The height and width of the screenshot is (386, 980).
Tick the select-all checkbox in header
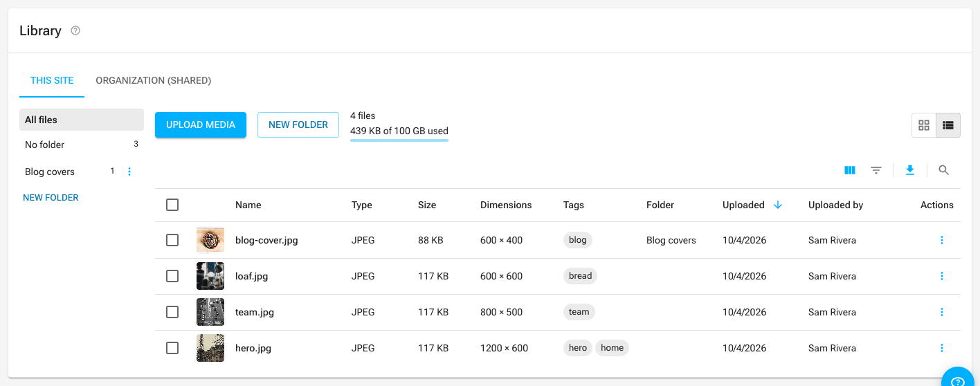(172, 205)
